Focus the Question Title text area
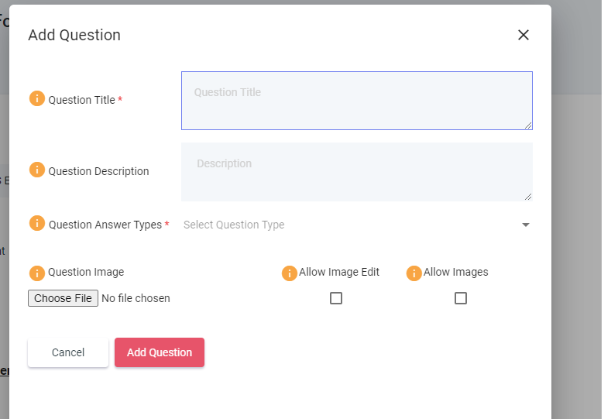The width and height of the screenshot is (603, 419). 356,100
